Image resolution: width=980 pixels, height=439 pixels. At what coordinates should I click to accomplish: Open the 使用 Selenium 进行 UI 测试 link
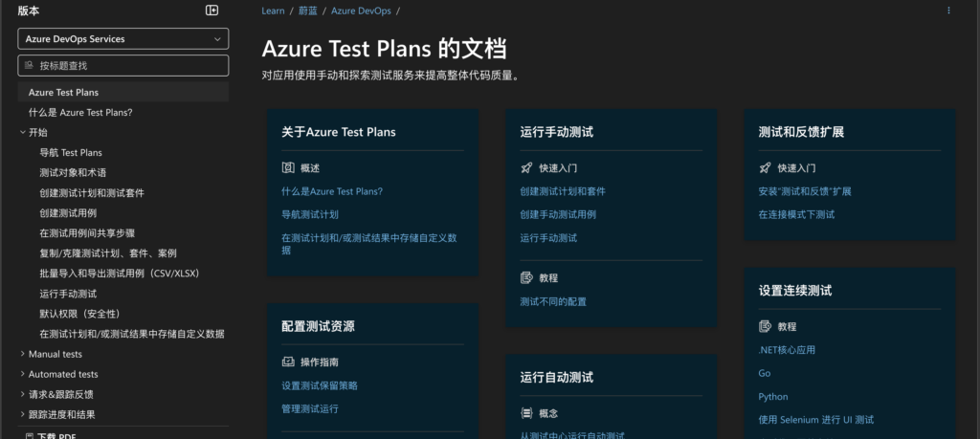(x=815, y=419)
